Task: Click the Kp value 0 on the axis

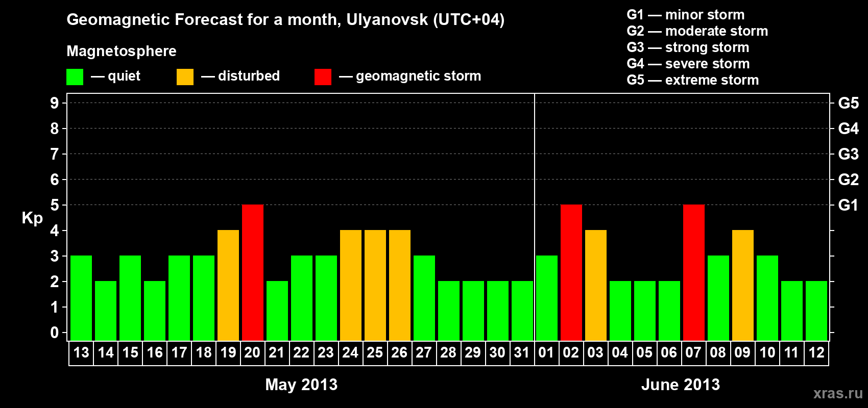Action: pos(55,333)
